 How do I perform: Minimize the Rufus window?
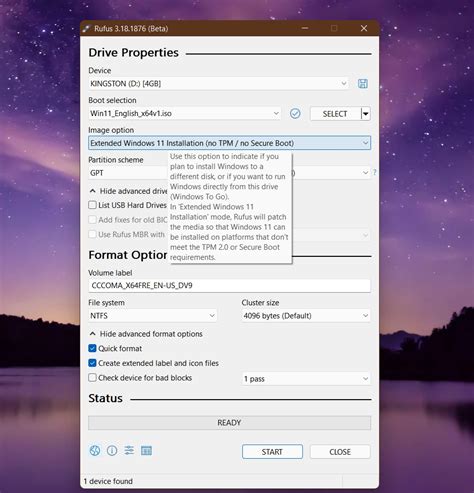tap(305, 28)
